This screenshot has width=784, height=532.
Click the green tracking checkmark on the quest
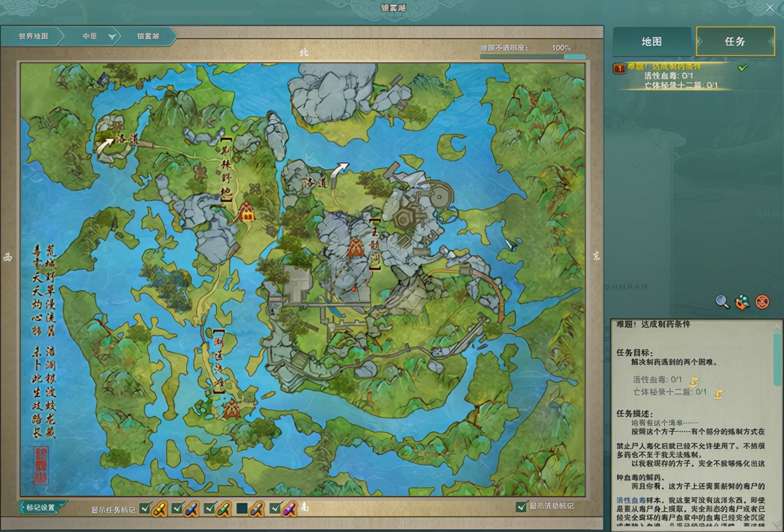point(743,67)
